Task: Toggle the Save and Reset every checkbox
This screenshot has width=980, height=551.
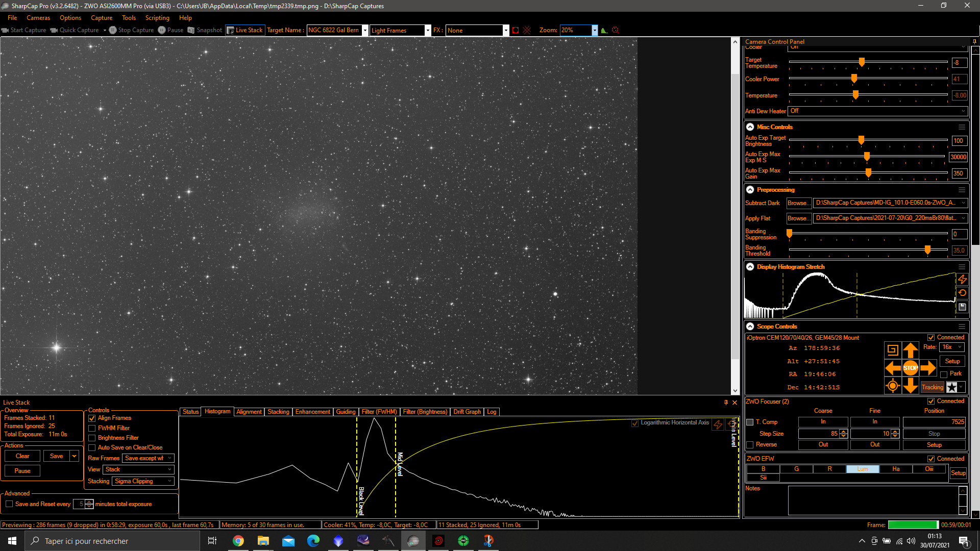Action: coord(9,504)
